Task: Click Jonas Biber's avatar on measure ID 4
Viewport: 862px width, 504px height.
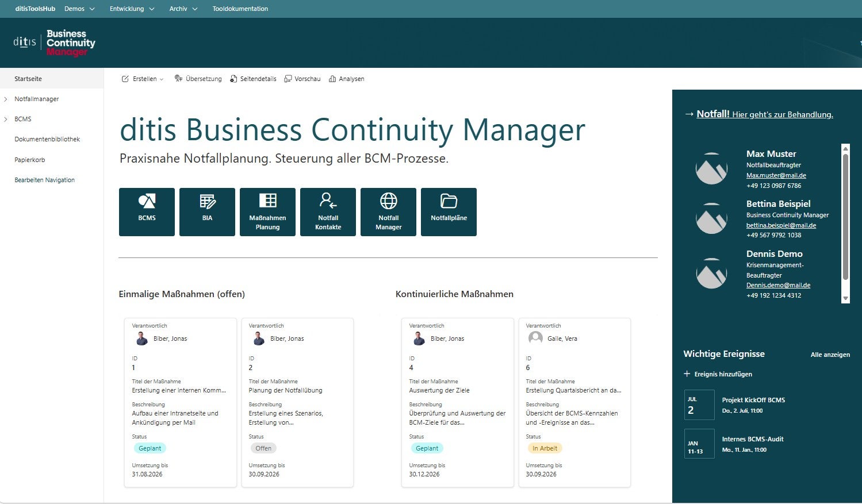Action: click(x=419, y=338)
